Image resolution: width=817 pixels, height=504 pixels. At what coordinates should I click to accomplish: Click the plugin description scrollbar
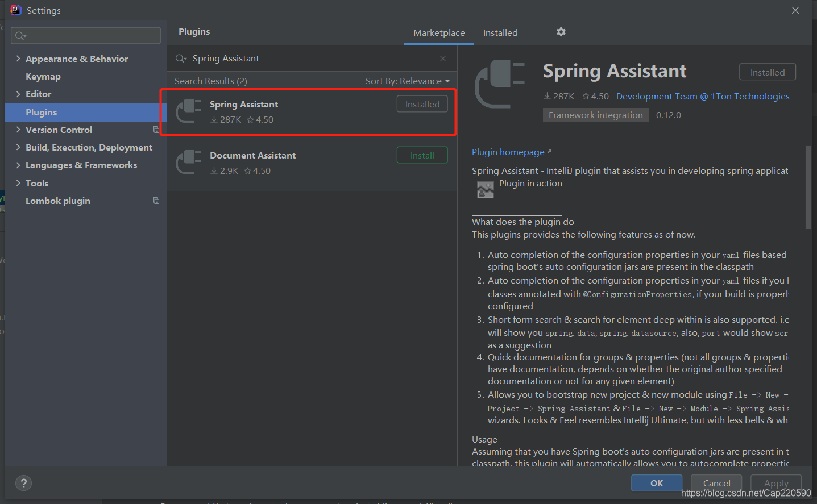[x=808, y=188]
